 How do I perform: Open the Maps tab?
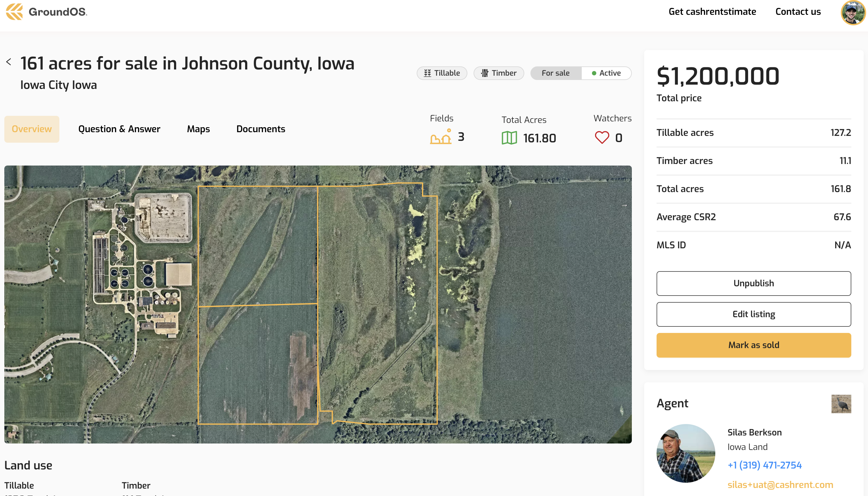[x=198, y=129]
